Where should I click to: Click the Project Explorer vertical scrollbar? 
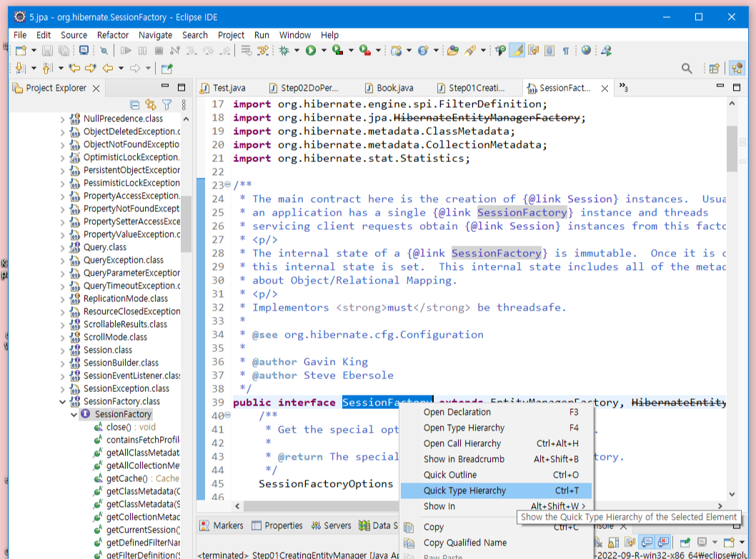(186, 223)
